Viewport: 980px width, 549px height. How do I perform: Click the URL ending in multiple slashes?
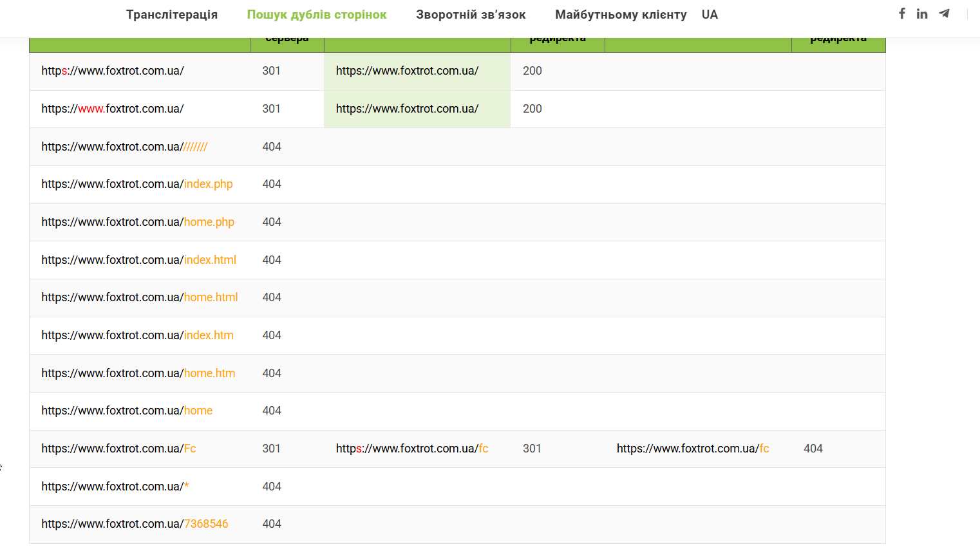(x=124, y=147)
